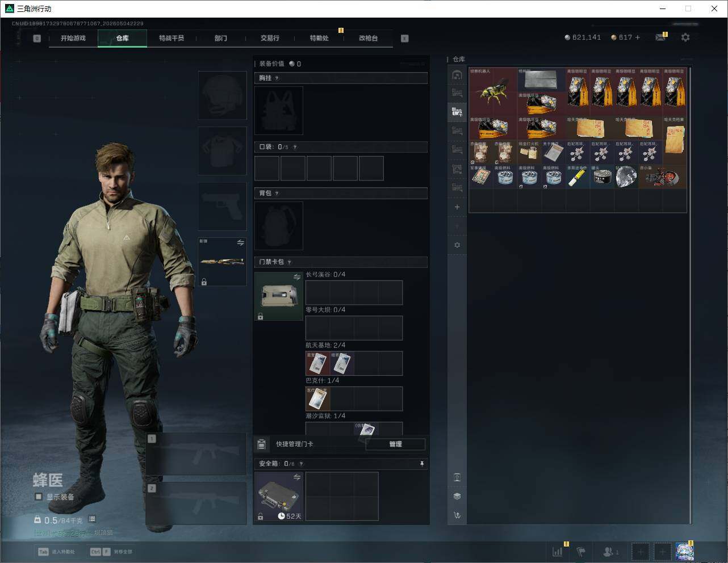Viewport: 728px width, 563px height.
Task: Select the yellow syringe item in warehouse
Action: (578, 177)
